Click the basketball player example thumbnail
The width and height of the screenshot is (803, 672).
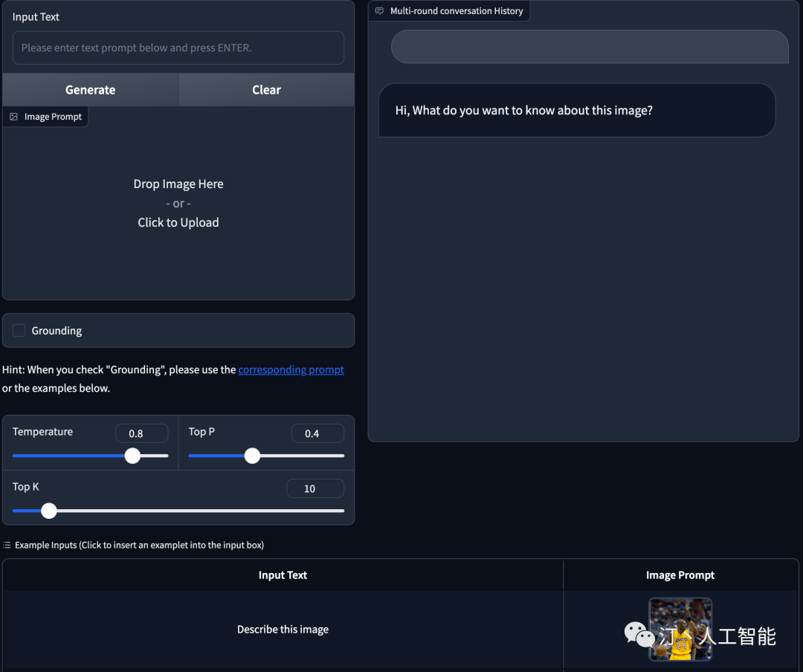click(x=680, y=629)
